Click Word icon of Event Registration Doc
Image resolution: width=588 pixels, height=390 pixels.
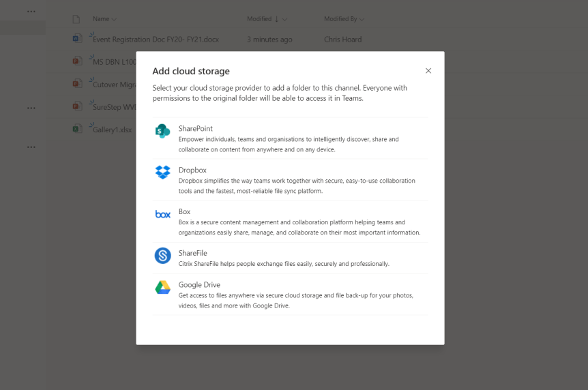pyautogui.click(x=77, y=39)
